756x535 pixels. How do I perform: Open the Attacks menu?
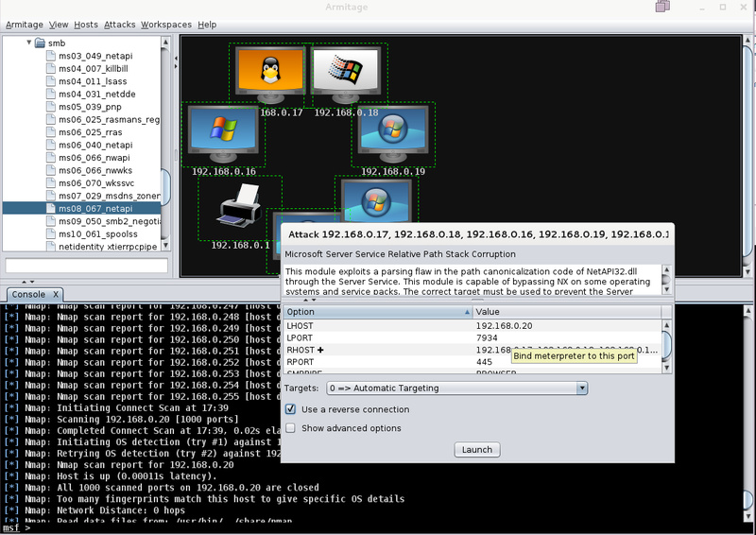[120, 25]
